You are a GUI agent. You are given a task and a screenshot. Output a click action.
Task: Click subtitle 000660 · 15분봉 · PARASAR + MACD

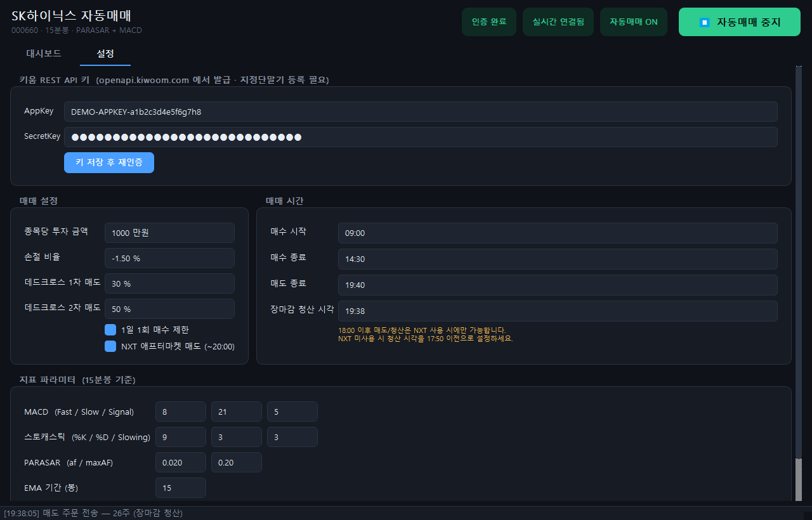click(x=77, y=30)
